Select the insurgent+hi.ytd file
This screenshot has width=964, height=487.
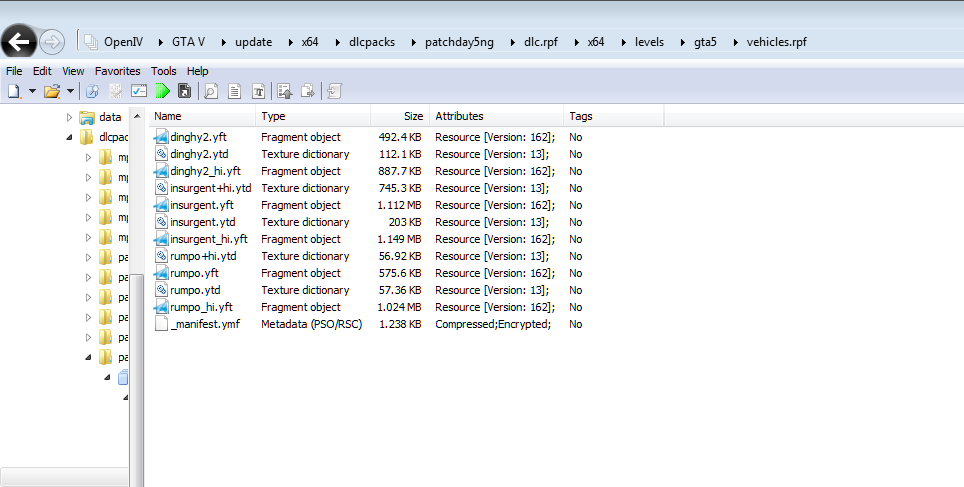(211, 188)
